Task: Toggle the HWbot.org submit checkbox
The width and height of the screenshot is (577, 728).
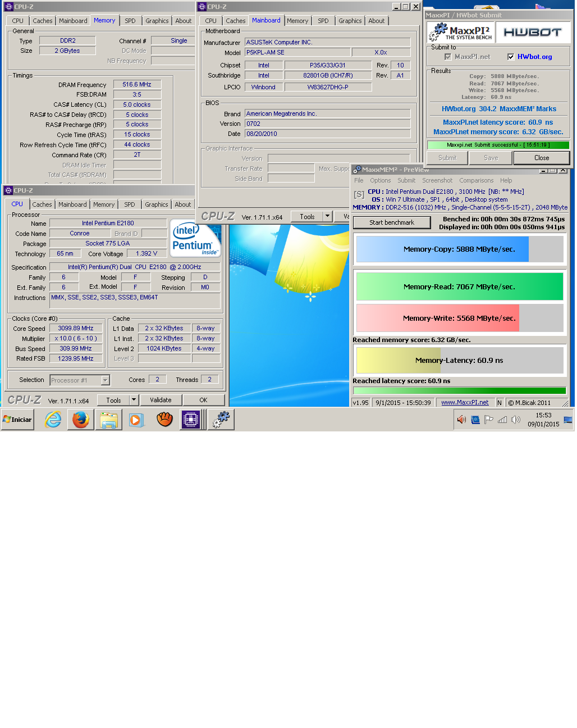Action: click(x=511, y=57)
